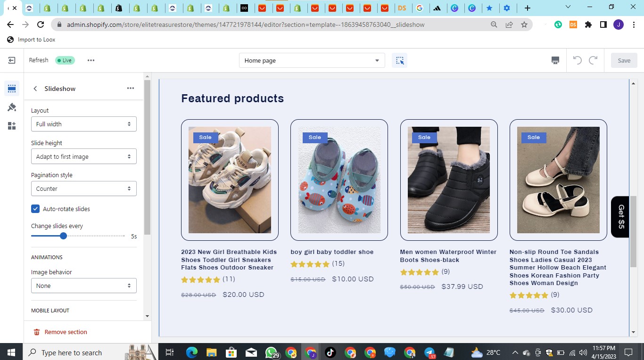Open Slideshow three-dot options menu
Viewport: 644px width, 360px height.
(131, 88)
